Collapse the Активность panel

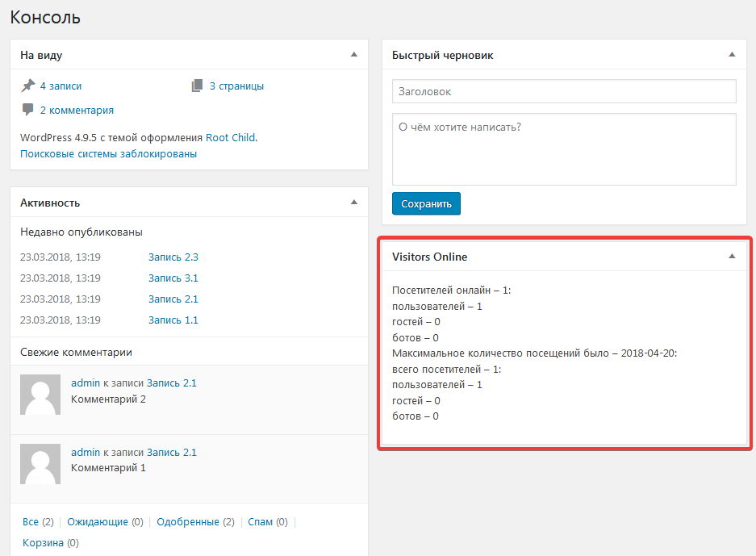point(353,202)
